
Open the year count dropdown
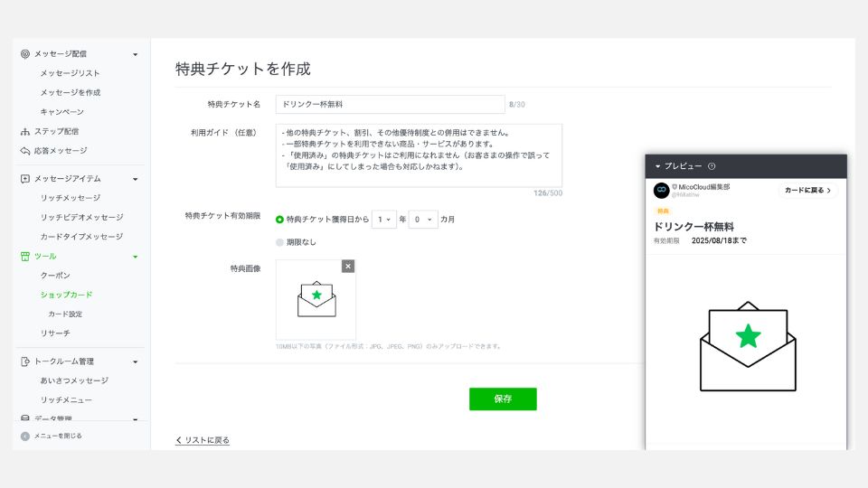click(385, 220)
